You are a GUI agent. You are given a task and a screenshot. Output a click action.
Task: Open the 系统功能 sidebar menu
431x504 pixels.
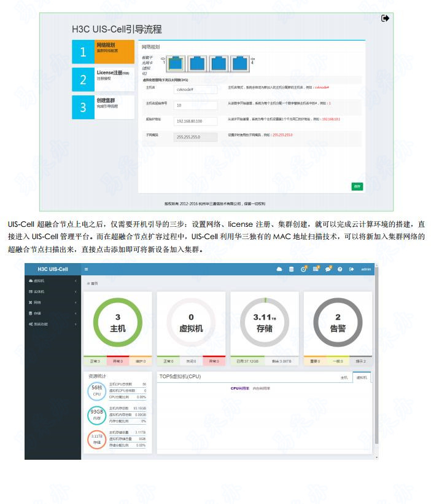[x=53, y=325]
